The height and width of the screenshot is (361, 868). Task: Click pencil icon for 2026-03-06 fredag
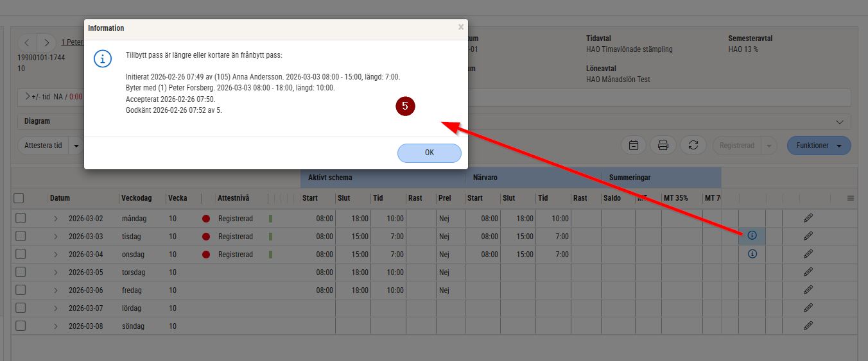[808, 290]
